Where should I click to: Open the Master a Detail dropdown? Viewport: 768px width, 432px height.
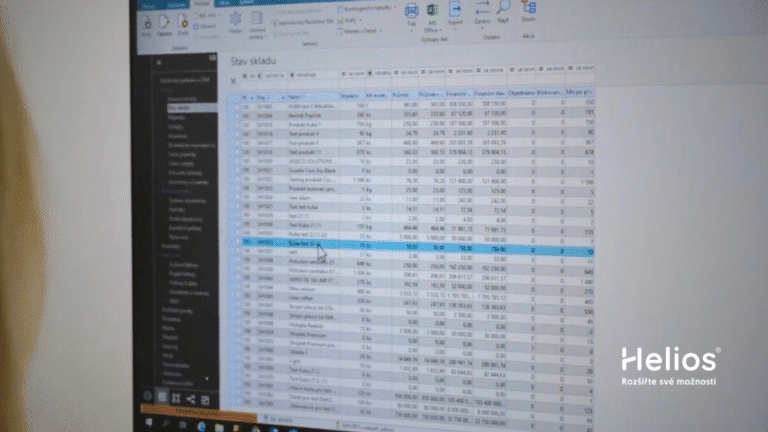click(x=361, y=28)
